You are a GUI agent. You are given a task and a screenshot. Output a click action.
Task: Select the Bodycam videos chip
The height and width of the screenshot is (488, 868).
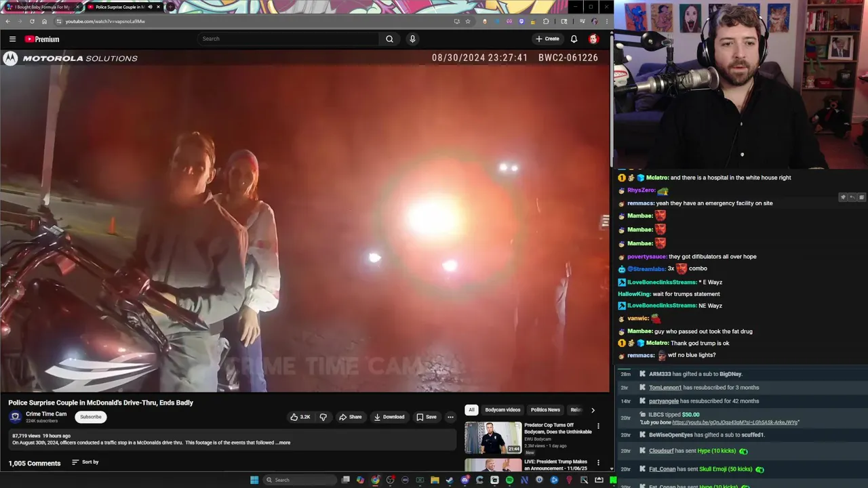point(502,409)
